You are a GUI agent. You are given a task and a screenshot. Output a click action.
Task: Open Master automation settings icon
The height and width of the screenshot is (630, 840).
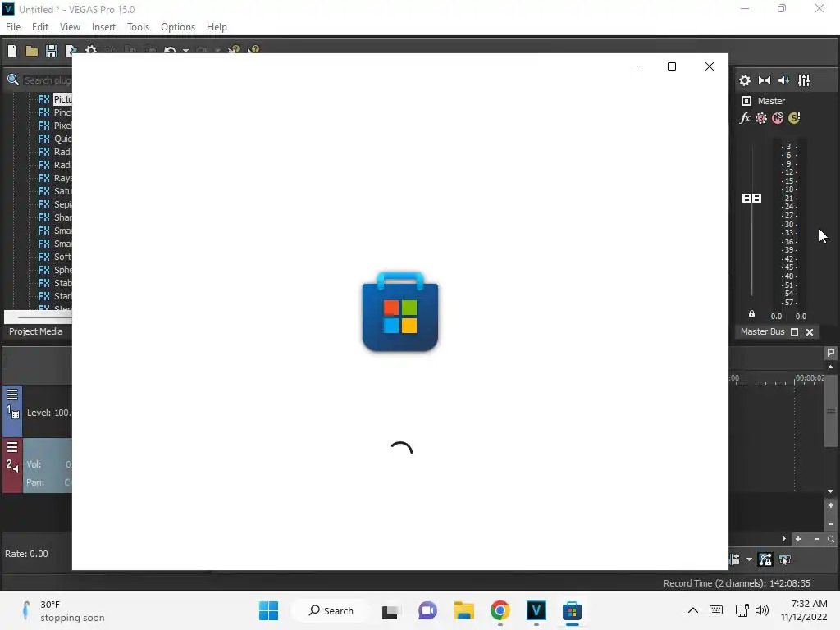point(761,118)
